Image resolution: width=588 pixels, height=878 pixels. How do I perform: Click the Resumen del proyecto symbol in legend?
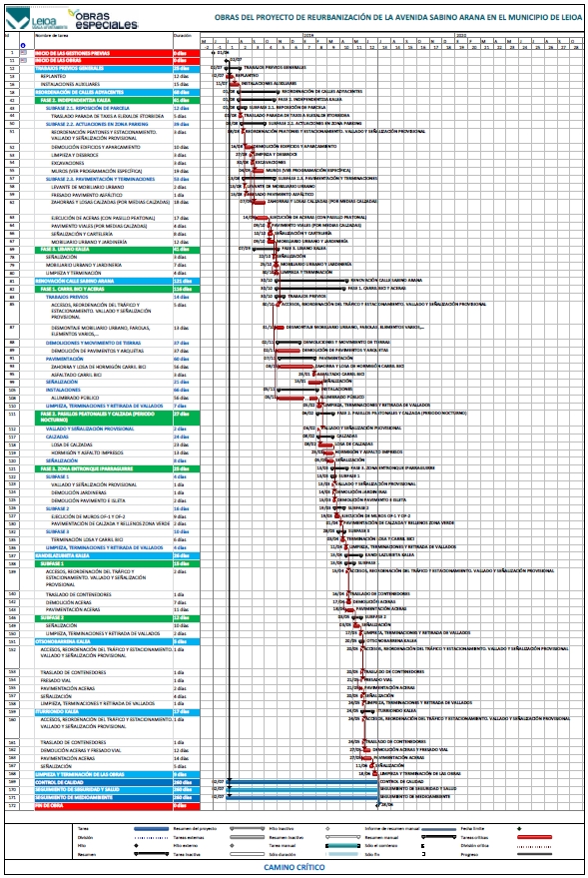coord(248,829)
